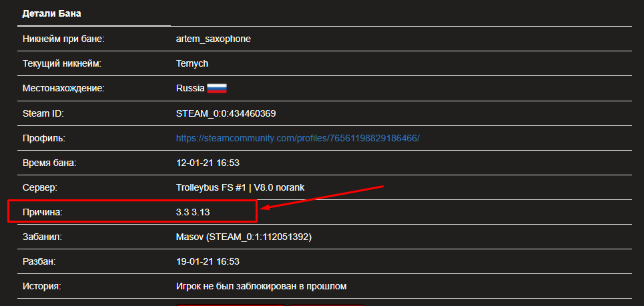644x306 pixels.
Task: Click the Местонахождение row label
Action: (64, 89)
